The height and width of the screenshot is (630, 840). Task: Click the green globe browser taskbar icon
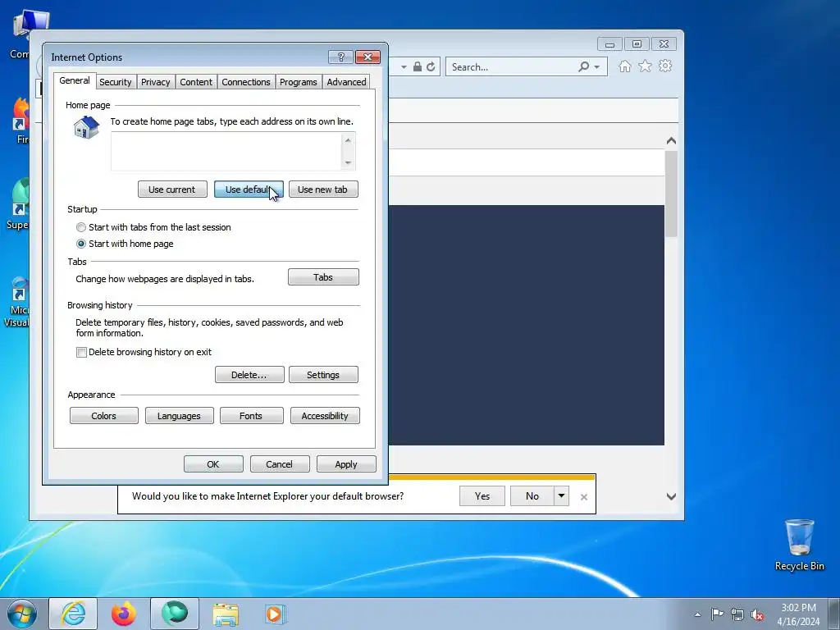[175, 614]
